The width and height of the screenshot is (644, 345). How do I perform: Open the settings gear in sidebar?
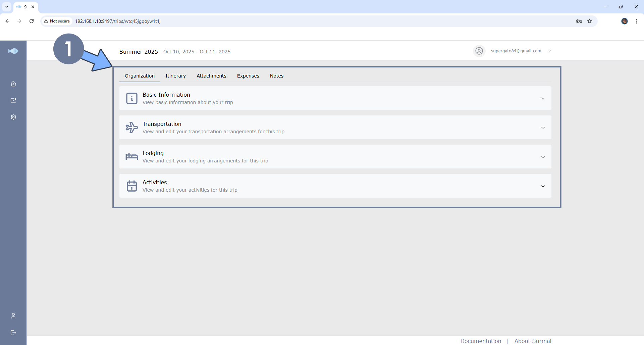pos(13,117)
